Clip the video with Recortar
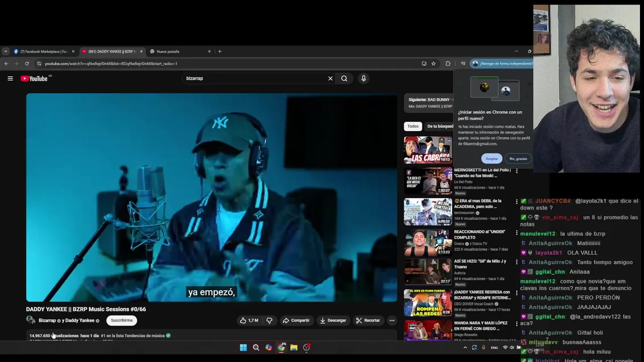The width and height of the screenshot is (644, 362). (368, 320)
